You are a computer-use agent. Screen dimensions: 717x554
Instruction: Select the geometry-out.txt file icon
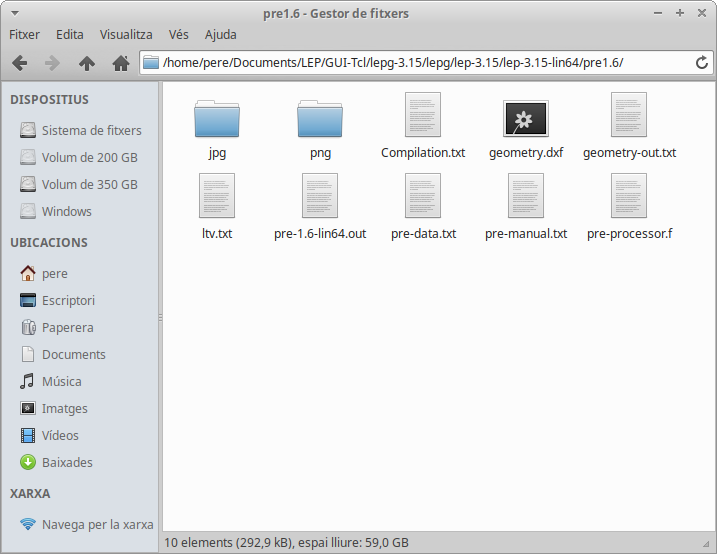tap(629, 114)
